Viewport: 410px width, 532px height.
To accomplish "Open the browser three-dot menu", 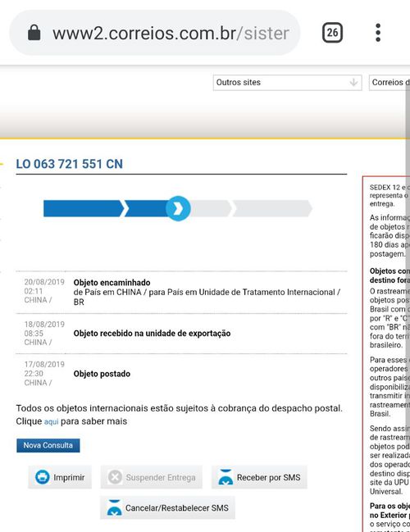I will (x=378, y=33).
